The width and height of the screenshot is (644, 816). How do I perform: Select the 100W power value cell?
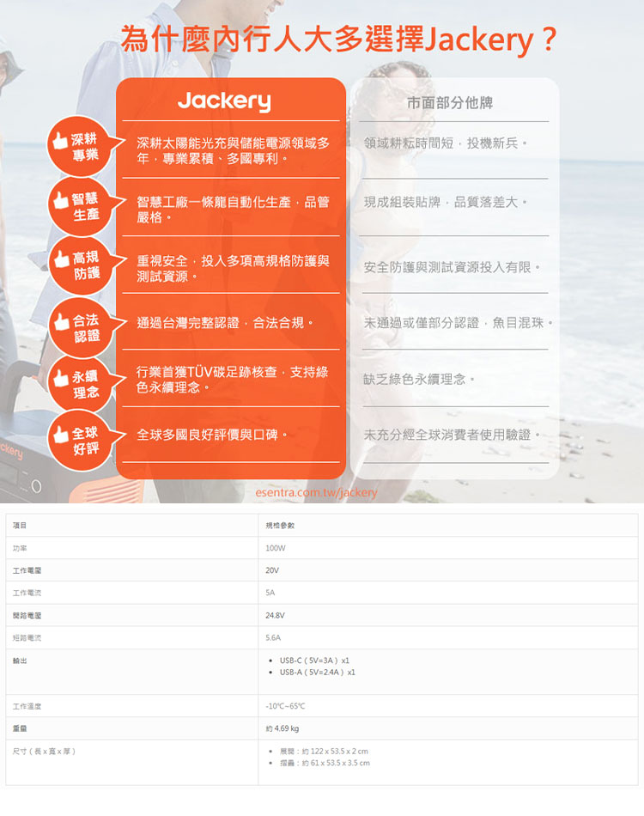pos(276,547)
